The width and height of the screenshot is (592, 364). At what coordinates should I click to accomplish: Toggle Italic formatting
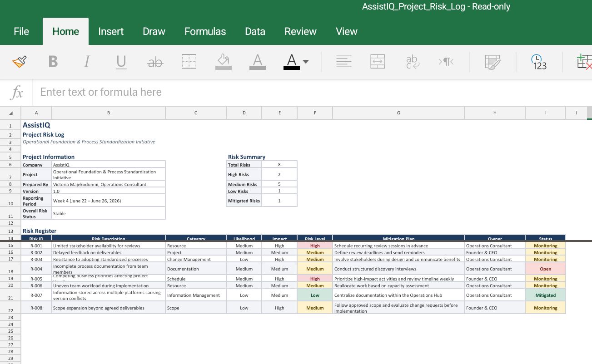87,62
